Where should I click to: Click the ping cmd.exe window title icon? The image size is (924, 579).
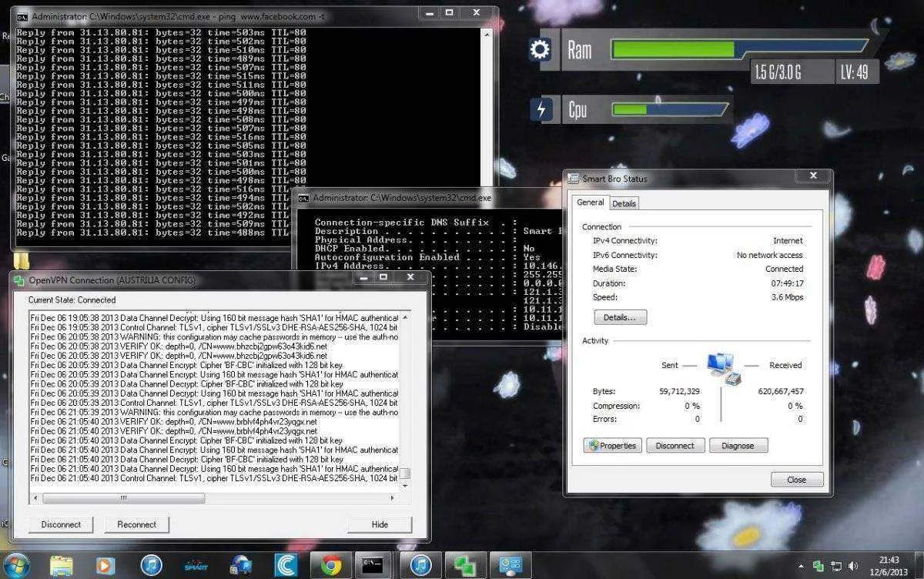22,16
